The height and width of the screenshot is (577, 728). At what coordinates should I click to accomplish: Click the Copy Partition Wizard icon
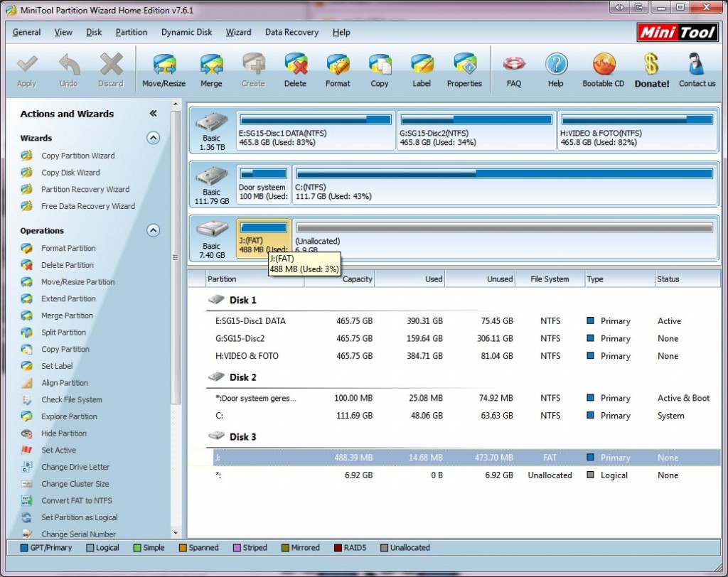click(27, 156)
